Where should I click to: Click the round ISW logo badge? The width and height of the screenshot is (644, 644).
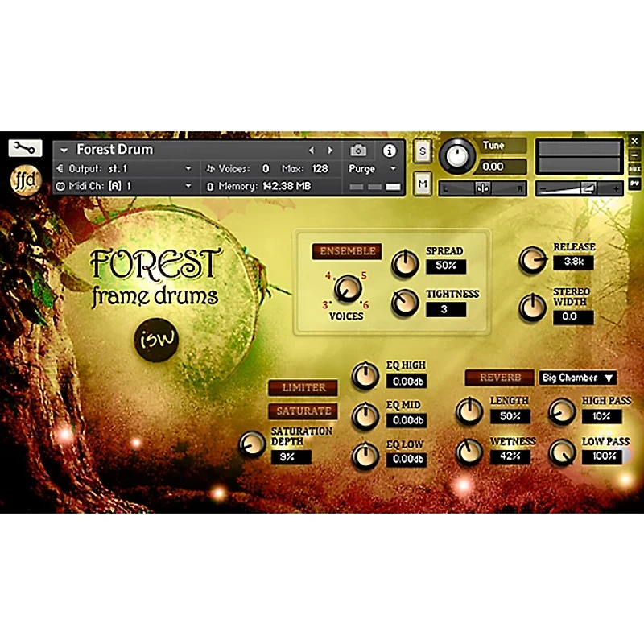pyautogui.click(x=155, y=342)
